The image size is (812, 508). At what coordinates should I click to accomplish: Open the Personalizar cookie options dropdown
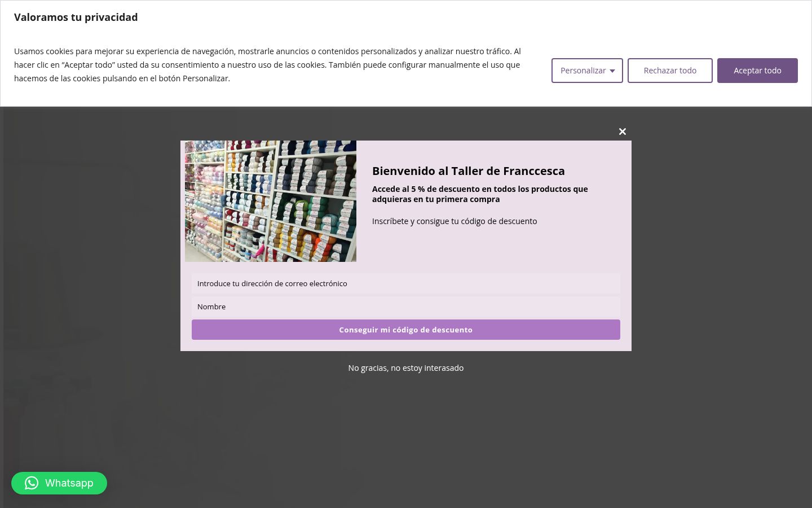(587, 71)
